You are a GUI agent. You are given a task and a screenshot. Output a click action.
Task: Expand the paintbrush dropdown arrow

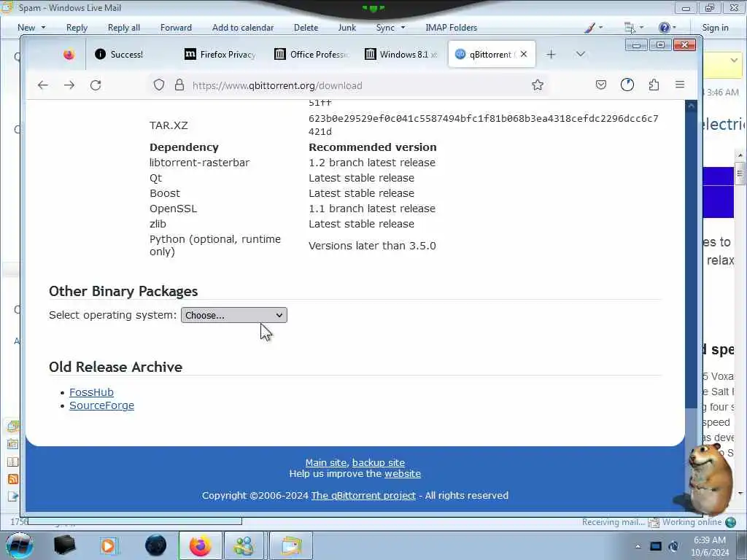pos(600,28)
